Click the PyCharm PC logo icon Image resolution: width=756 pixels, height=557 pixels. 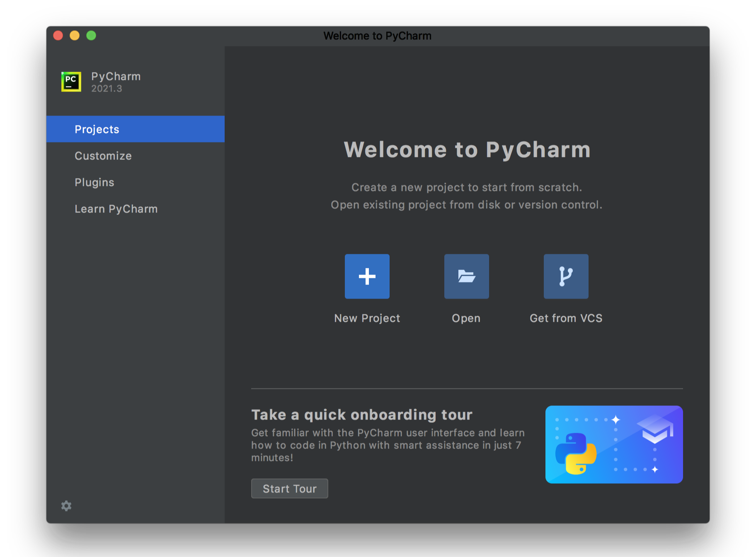[71, 82]
